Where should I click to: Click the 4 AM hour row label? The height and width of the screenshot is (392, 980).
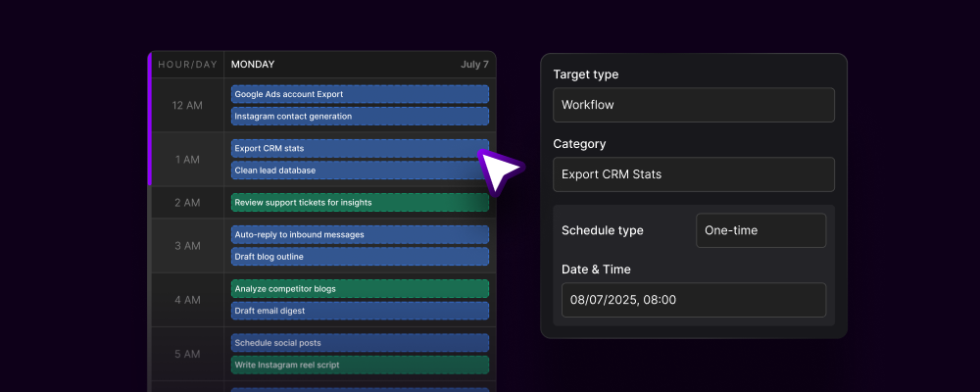coord(187,300)
